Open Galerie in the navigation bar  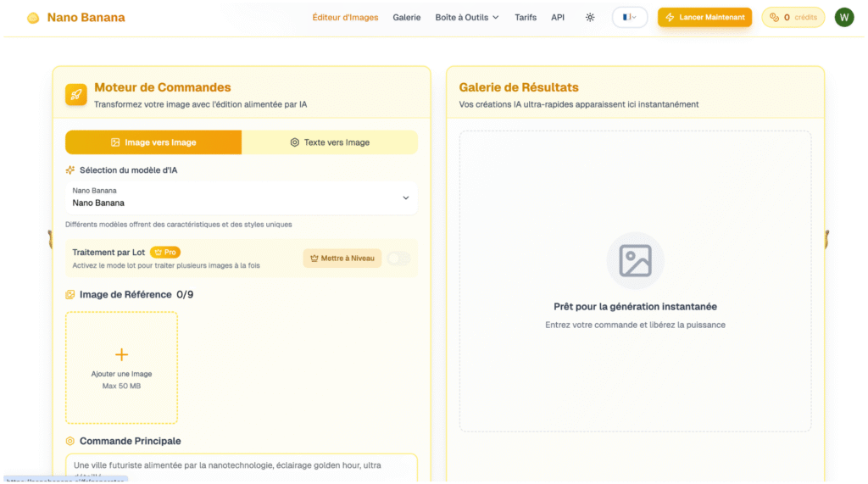[x=406, y=17]
